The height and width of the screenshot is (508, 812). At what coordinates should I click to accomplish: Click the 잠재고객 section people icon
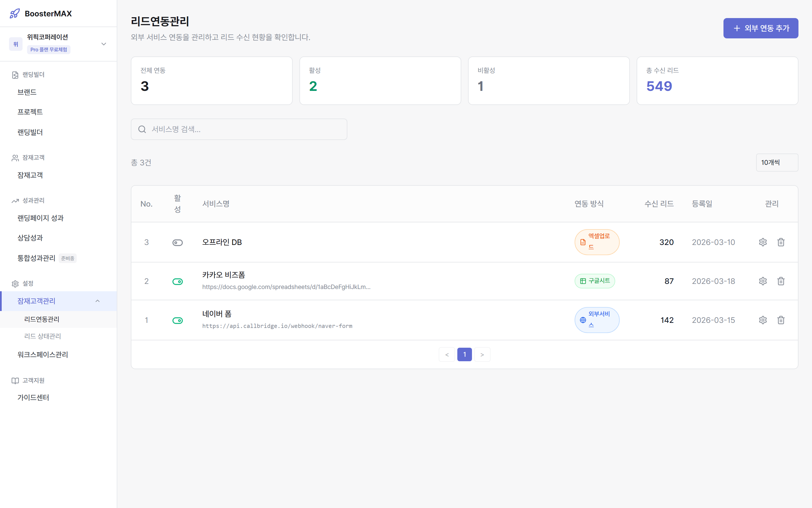15,158
